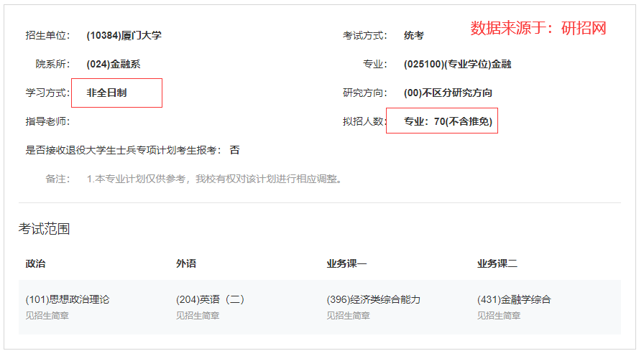Click the 业务课二 column header
The width and height of the screenshot is (644, 356).
click(x=497, y=263)
